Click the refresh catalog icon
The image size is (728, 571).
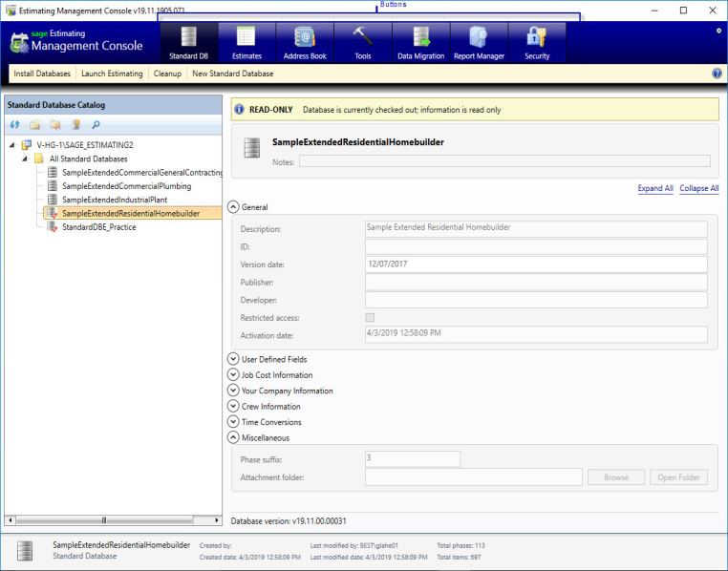click(x=14, y=125)
